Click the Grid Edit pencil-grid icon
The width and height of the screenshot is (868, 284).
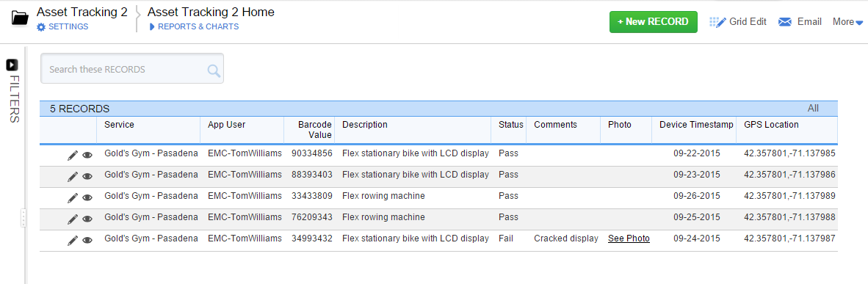(717, 22)
